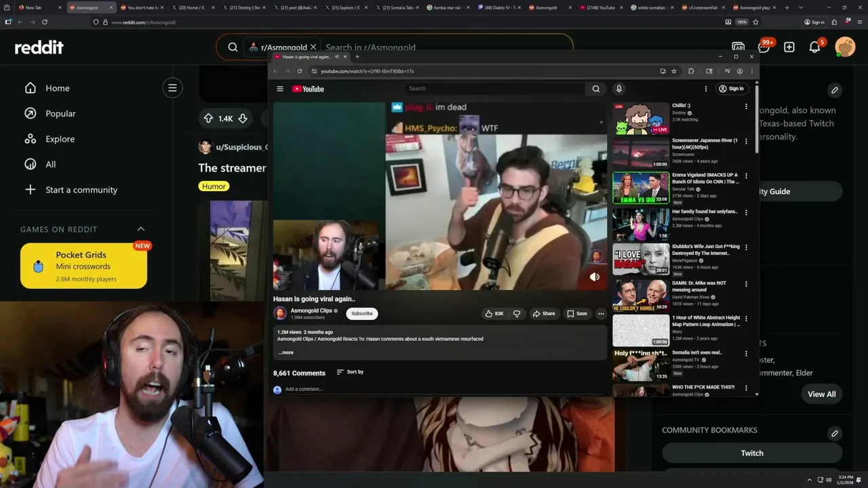Open options for Emma Vigeland SMACKS UP video
868x488 pixels.
[x=746, y=176]
